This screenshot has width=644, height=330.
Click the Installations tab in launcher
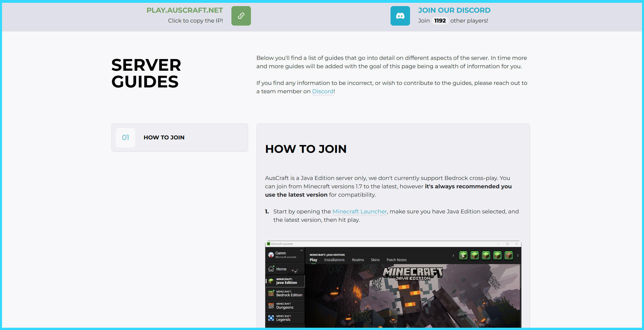[334, 260]
